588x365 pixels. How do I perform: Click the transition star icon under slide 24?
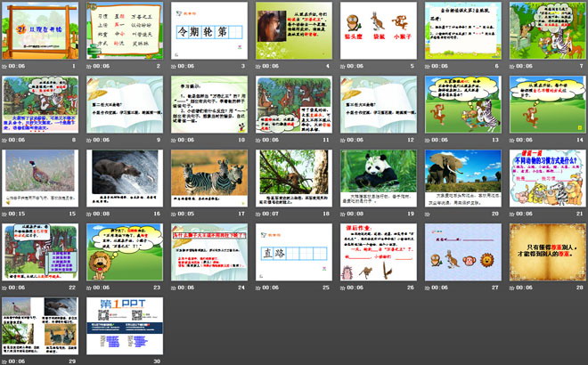click(174, 288)
